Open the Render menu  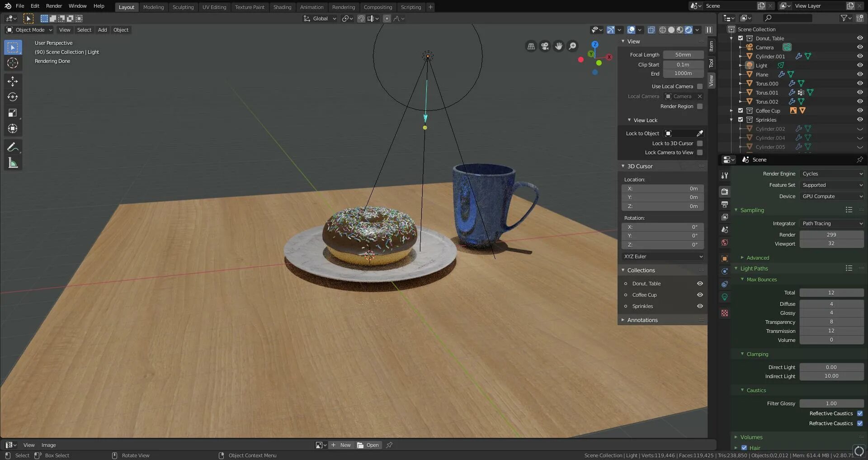point(54,6)
